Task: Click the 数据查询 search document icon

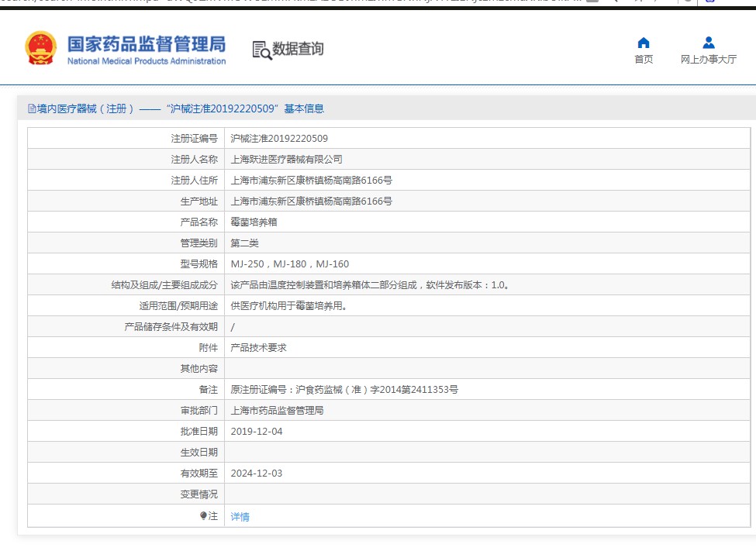Action: [x=262, y=50]
